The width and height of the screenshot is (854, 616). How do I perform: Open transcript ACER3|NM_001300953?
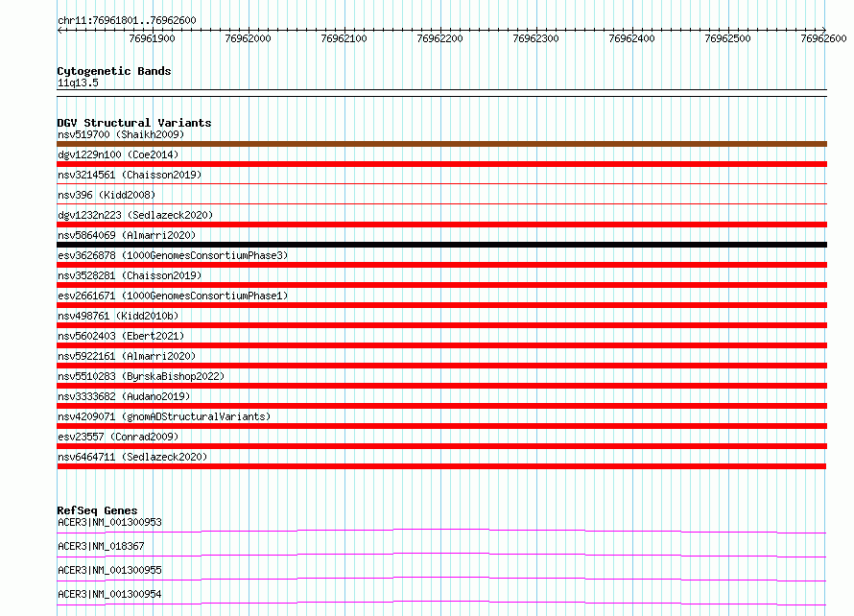pos(109,522)
